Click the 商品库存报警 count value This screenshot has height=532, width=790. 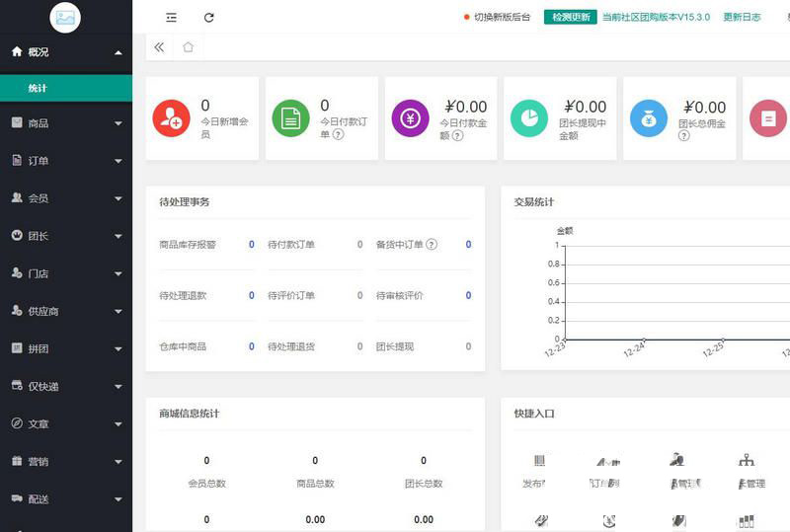(252, 245)
